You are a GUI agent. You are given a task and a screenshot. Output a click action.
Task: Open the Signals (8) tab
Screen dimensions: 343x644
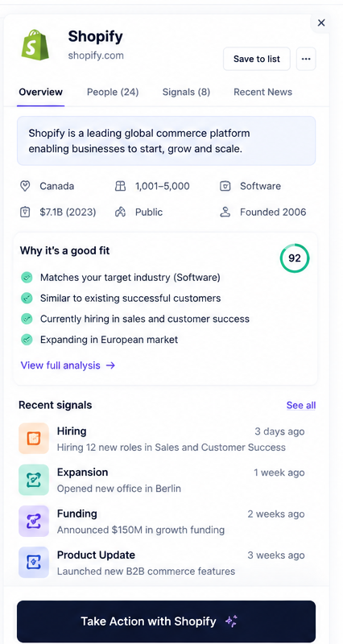pos(186,92)
